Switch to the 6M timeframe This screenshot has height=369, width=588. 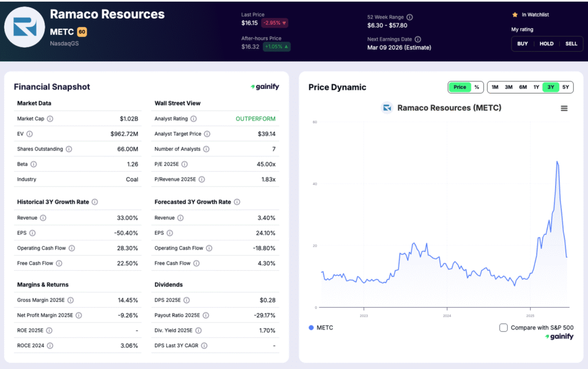pyautogui.click(x=523, y=87)
